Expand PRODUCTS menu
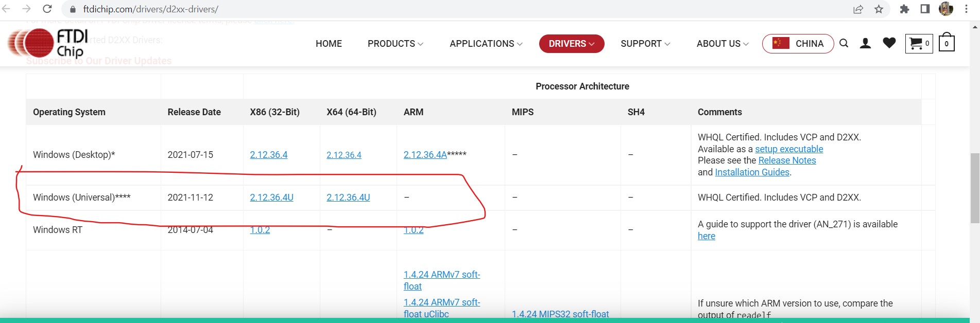Screen dimensions: 980x323 (x=396, y=44)
